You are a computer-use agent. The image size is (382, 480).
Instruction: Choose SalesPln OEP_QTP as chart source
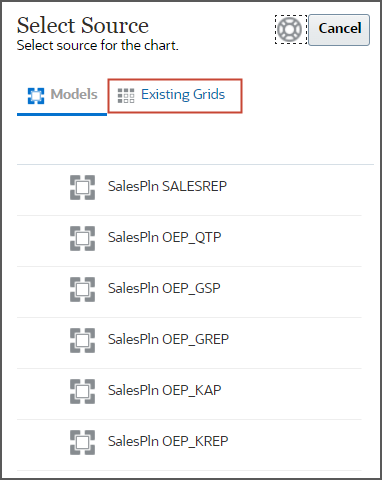coord(189,241)
